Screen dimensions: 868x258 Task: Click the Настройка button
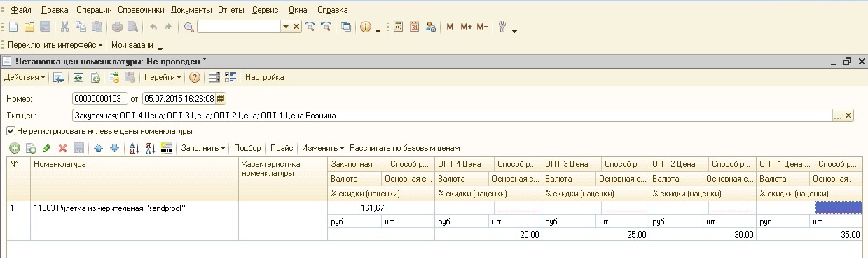[x=264, y=77]
